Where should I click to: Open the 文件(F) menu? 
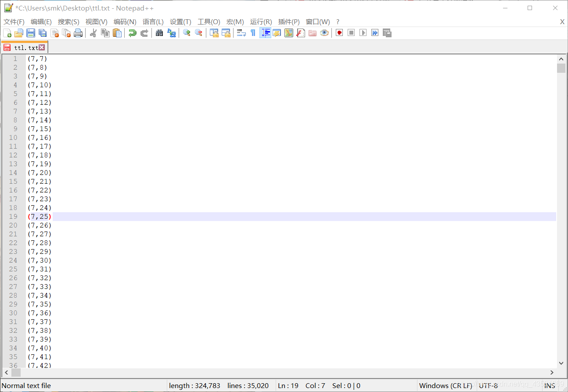coord(14,22)
